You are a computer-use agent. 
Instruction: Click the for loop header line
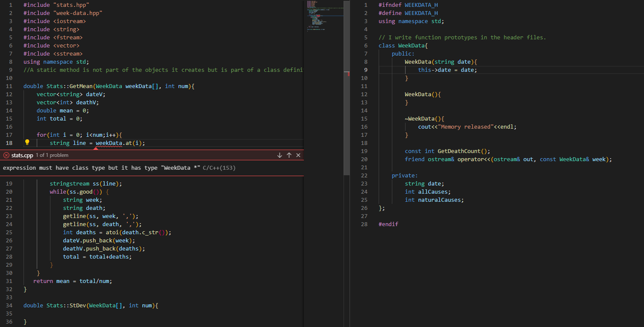(79, 135)
